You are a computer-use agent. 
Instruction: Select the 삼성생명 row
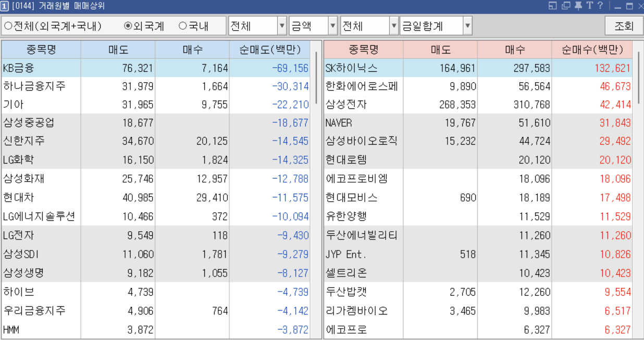[156, 273]
